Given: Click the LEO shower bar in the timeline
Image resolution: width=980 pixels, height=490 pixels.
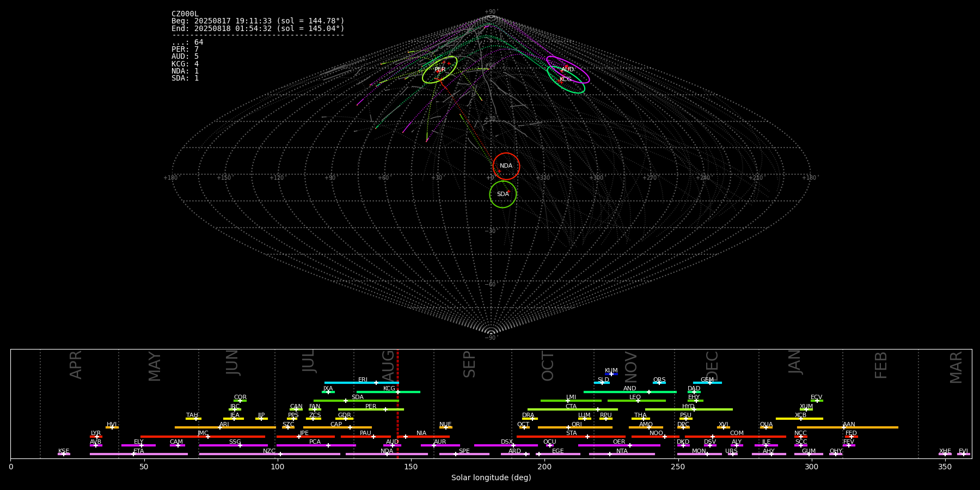Looking at the screenshot, I should click(x=636, y=401).
